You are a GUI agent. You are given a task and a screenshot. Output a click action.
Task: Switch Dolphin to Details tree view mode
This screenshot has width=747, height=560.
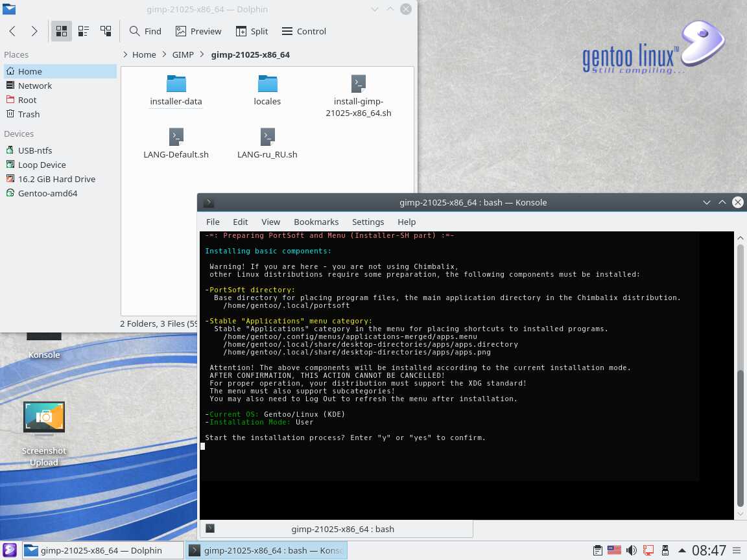tap(106, 31)
